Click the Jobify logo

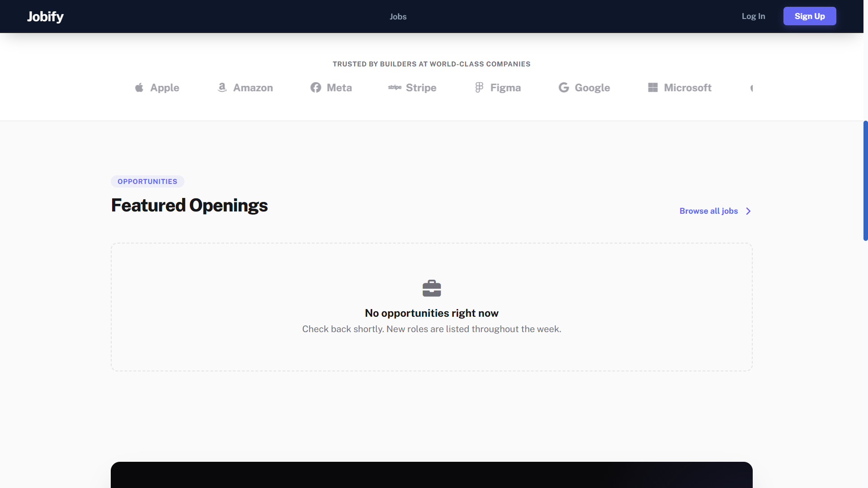tap(45, 17)
